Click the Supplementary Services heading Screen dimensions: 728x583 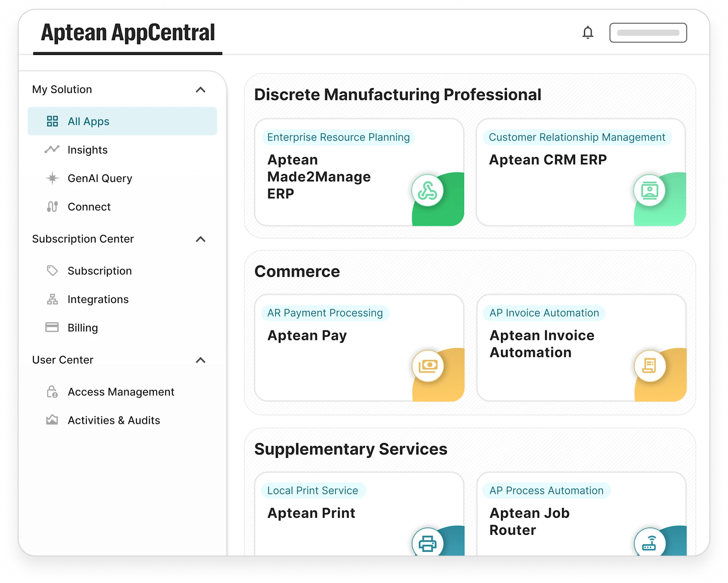[x=351, y=449]
